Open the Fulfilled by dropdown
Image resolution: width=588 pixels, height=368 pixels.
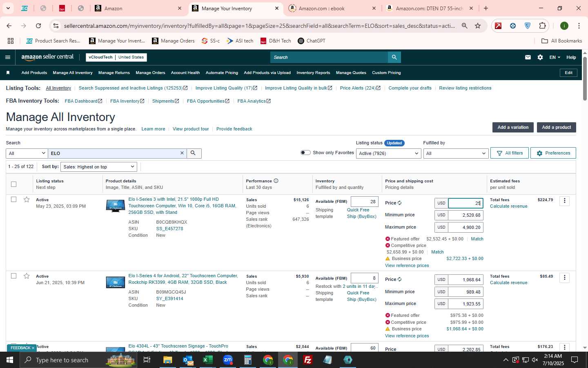click(456, 153)
